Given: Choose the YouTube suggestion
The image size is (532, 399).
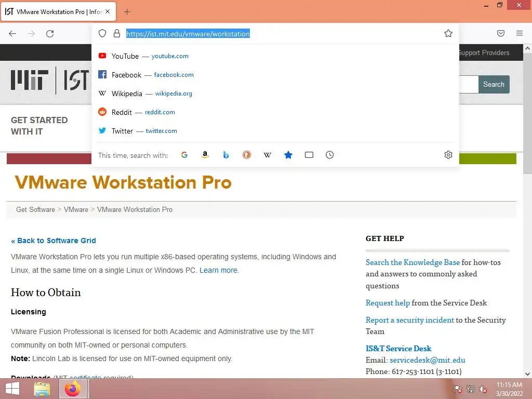Looking at the screenshot, I should pyautogui.click(x=275, y=56).
